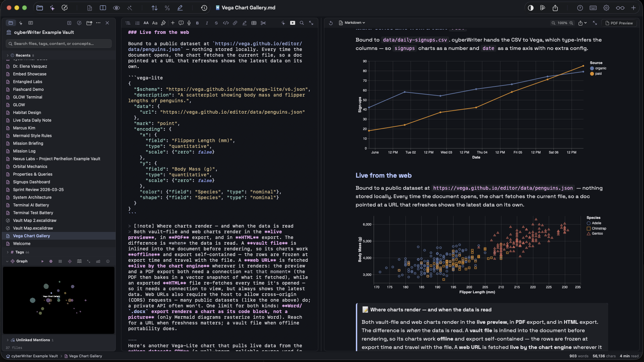Image resolution: width=644 pixels, height=362 pixels.
Task: Open the help question mark icon
Action: [x=580, y=8]
